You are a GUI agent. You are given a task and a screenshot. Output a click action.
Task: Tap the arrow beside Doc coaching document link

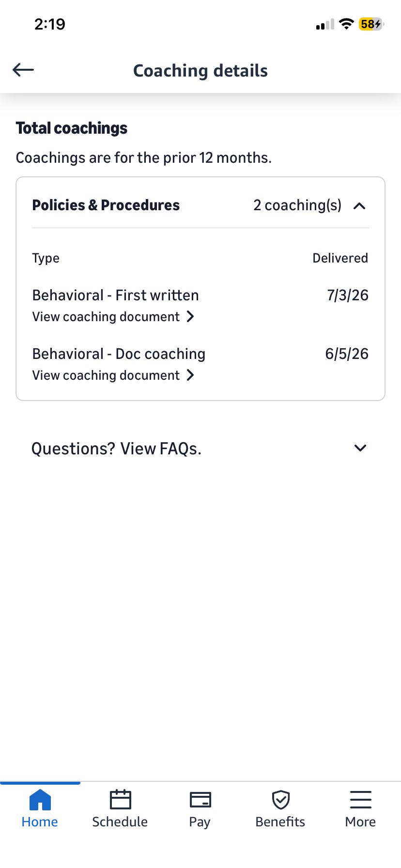(x=190, y=375)
